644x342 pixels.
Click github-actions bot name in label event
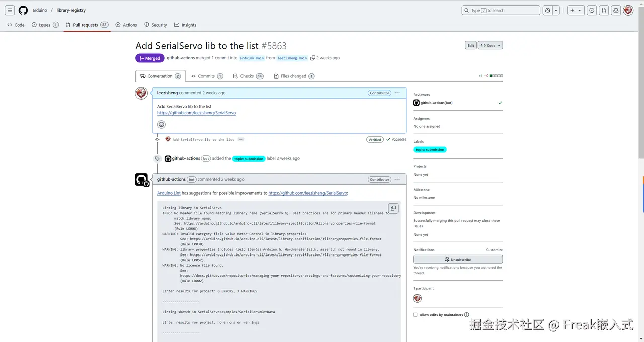[x=186, y=158]
